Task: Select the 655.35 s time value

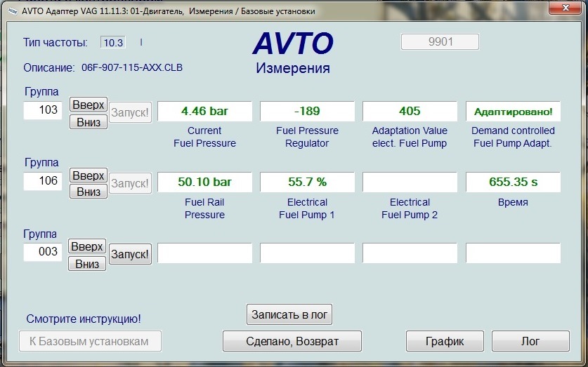Action: pos(513,182)
